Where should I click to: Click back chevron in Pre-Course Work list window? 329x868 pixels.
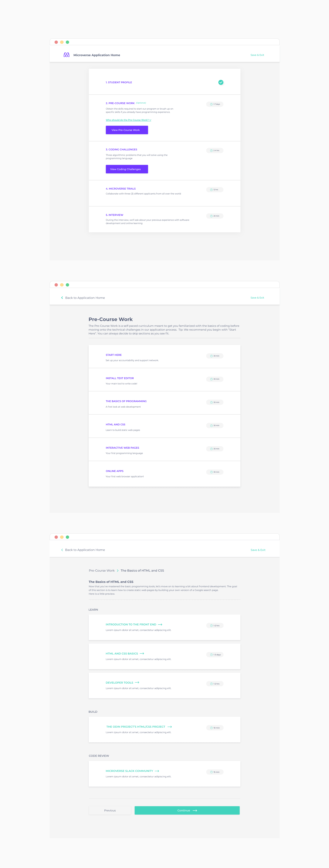62,298
